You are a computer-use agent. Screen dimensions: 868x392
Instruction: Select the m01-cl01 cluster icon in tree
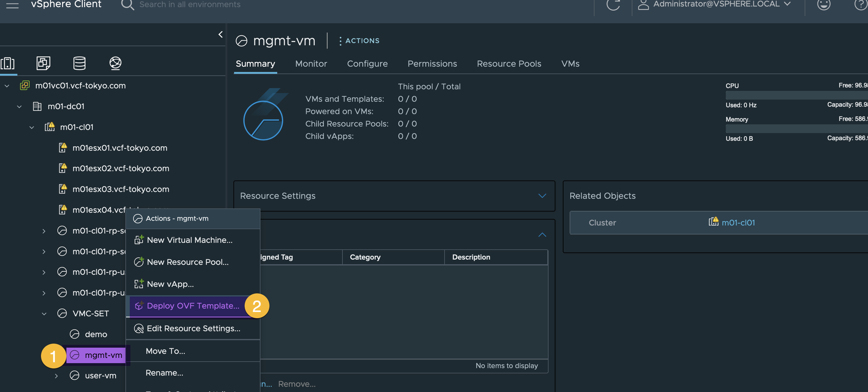50,127
